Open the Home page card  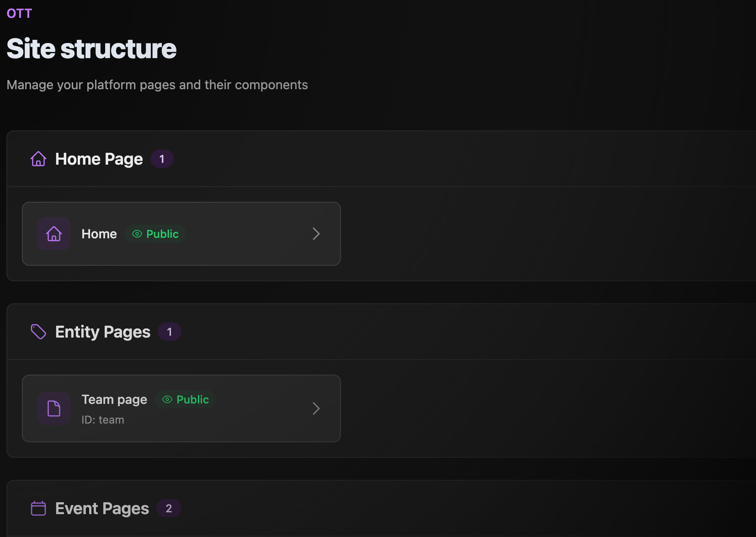point(181,234)
